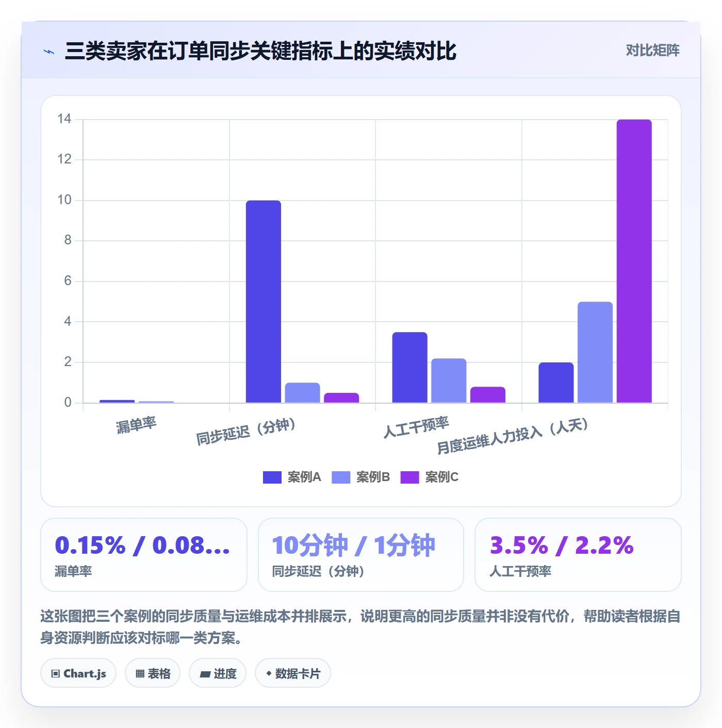The width and height of the screenshot is (722, 728).
Task: Open the 漏单率 stat card showing 0.15%
Action: tap(144, 555)
